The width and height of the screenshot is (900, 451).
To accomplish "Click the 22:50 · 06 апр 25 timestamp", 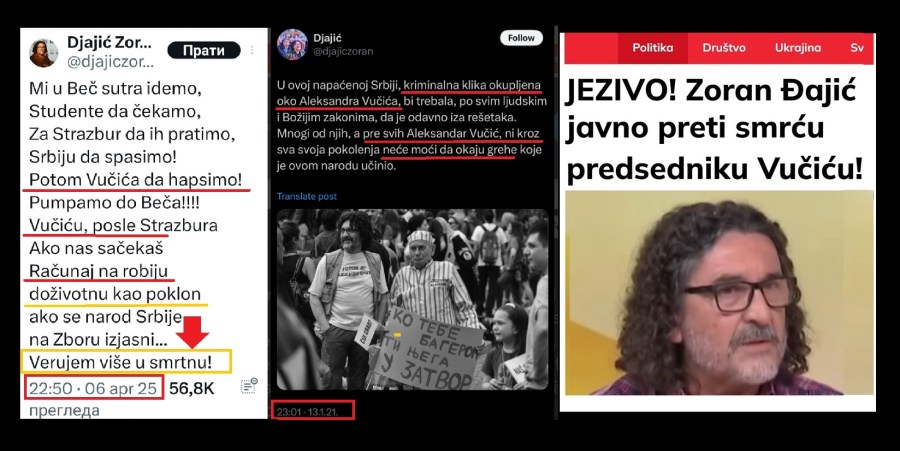I will point(94,388).
